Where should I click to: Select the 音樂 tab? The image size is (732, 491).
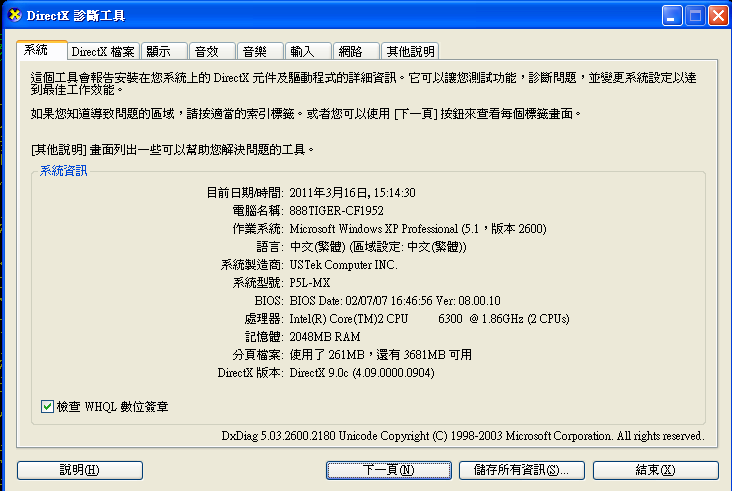click(260, 51)
